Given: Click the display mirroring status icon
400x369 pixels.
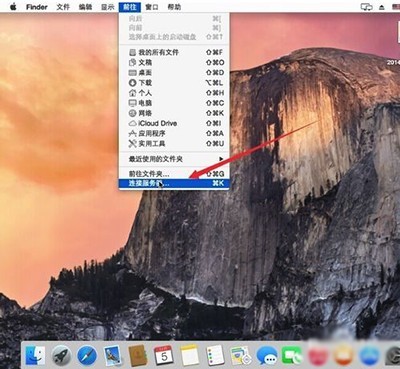Looking at the screenshot, I should coord(366,7).
